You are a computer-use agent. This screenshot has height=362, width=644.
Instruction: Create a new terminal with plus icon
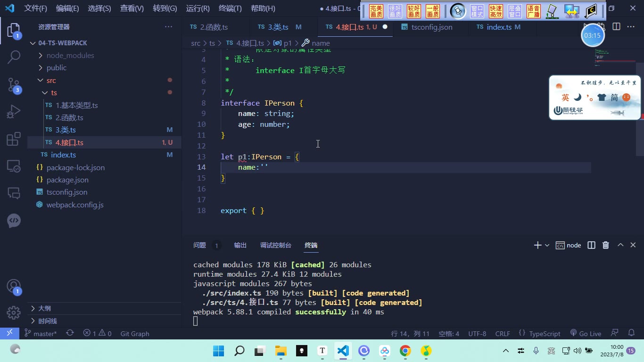(x=537, y=245)
